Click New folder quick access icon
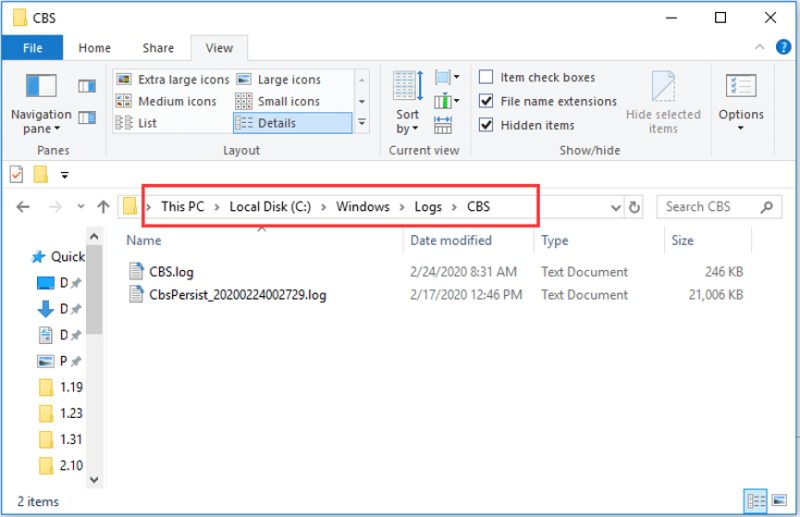 point(41,175)
